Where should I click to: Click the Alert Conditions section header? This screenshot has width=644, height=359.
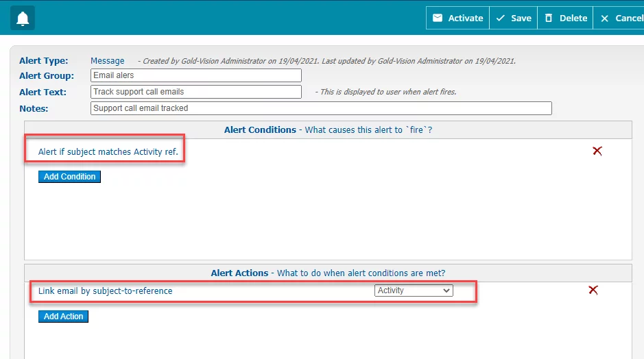tap(328, 129)
